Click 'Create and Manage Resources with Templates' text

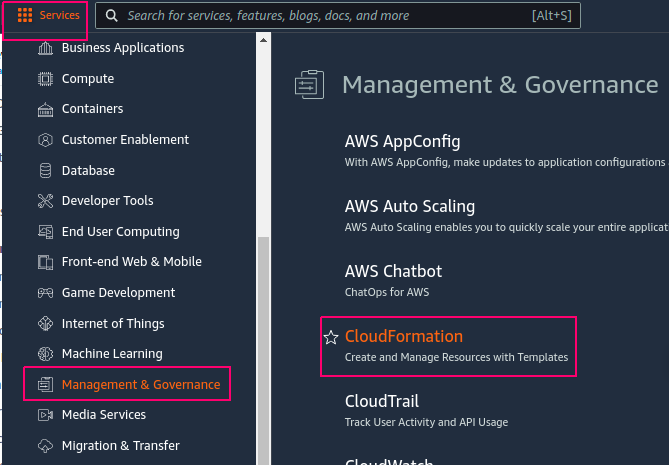[x=456, y=357]
